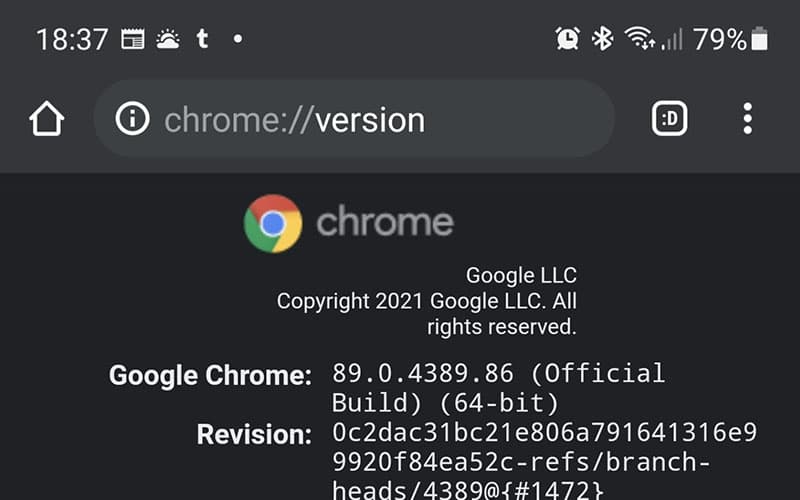Tap the cellular signal bars icon
Screen dimensions: 800x500
tap(672, 39)
